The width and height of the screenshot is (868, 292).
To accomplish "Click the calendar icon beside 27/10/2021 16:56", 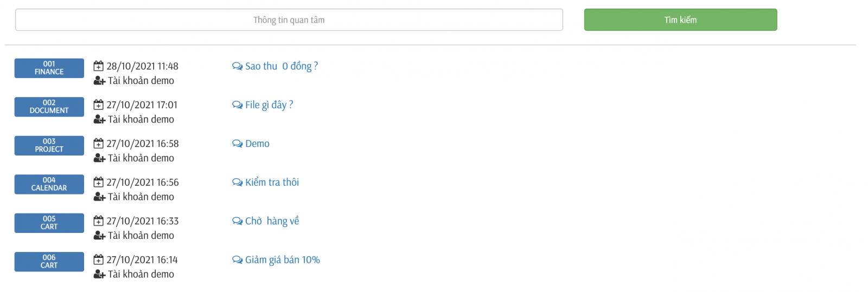I will click(x=98, y=182).
